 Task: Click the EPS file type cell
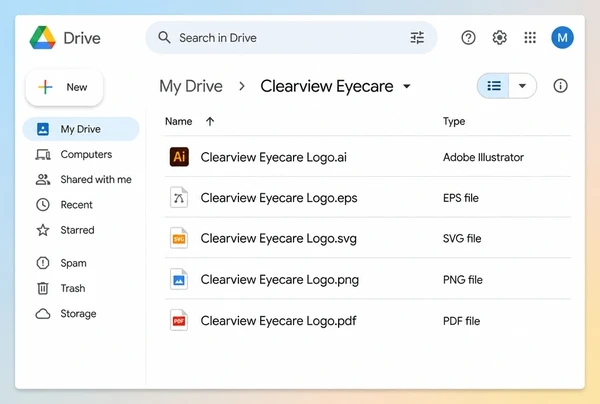pos(461,198)
